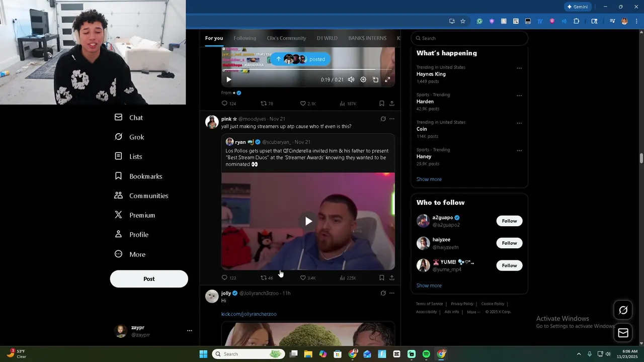View analytics of top post with 187K views

tap(348, 104)
